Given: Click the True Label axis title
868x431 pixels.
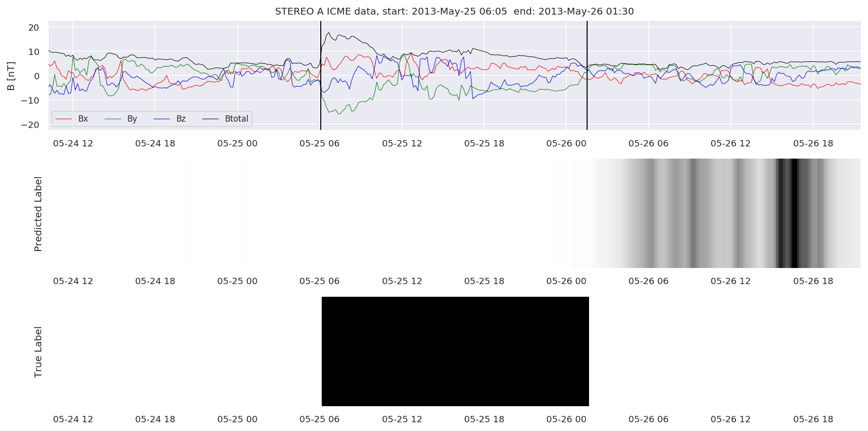Looking at the screenshot, I should point(38,352).
